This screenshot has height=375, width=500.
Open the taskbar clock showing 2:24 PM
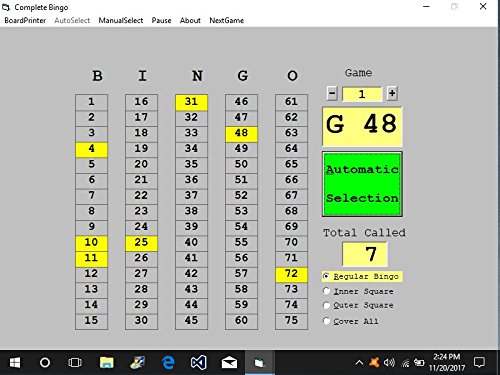pos(447,363)
